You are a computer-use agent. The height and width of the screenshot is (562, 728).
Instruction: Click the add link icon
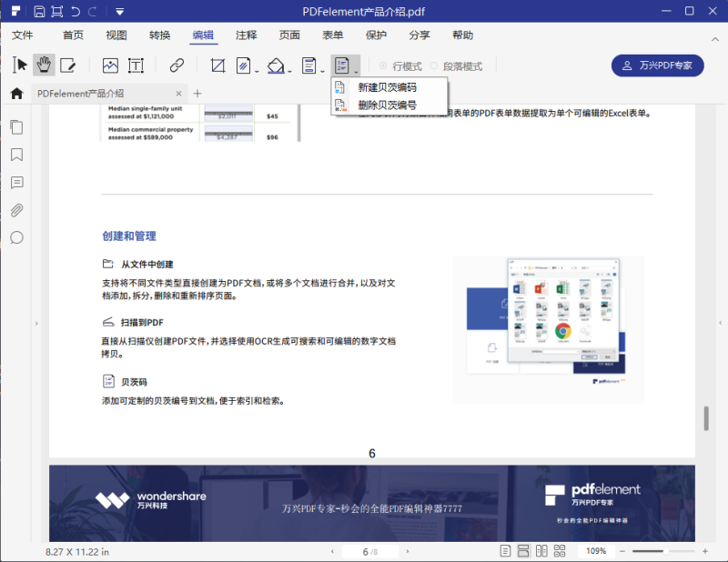click(176, 65)
